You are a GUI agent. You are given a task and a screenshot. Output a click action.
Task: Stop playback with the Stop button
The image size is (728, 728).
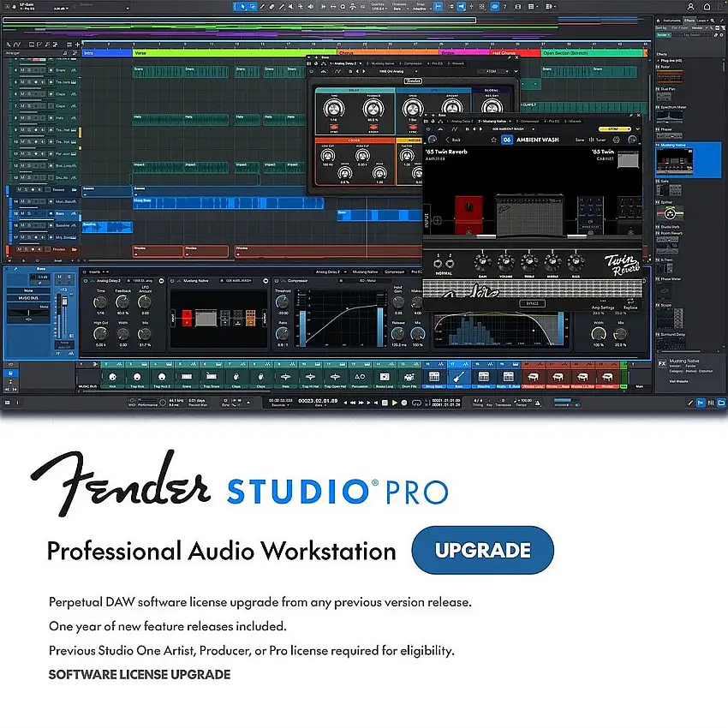point(385,403)
